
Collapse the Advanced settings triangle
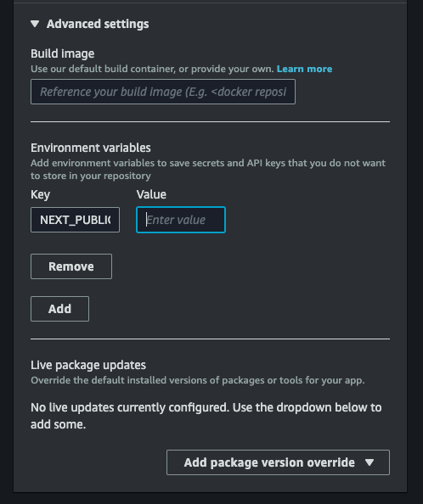click(x=35, y=24)
